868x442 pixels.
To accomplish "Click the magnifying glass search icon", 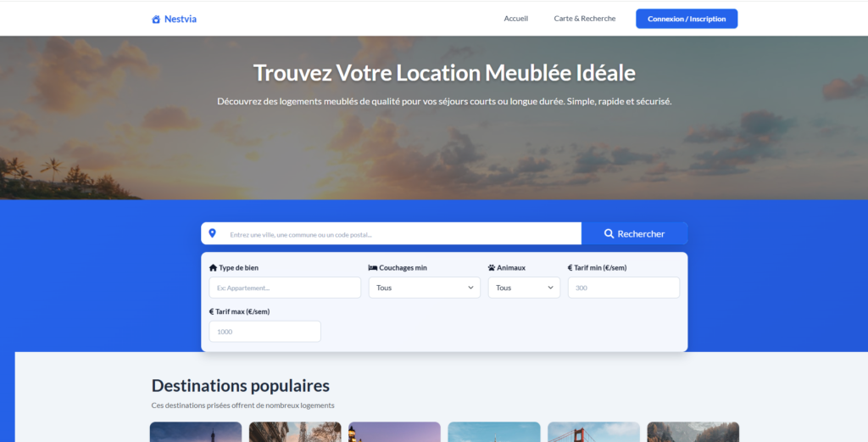I will pyautogui.click(x=609, y=233).
